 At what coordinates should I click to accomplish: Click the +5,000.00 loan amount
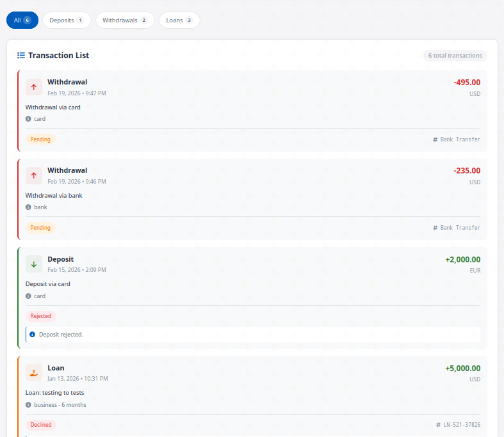[463, 369]
